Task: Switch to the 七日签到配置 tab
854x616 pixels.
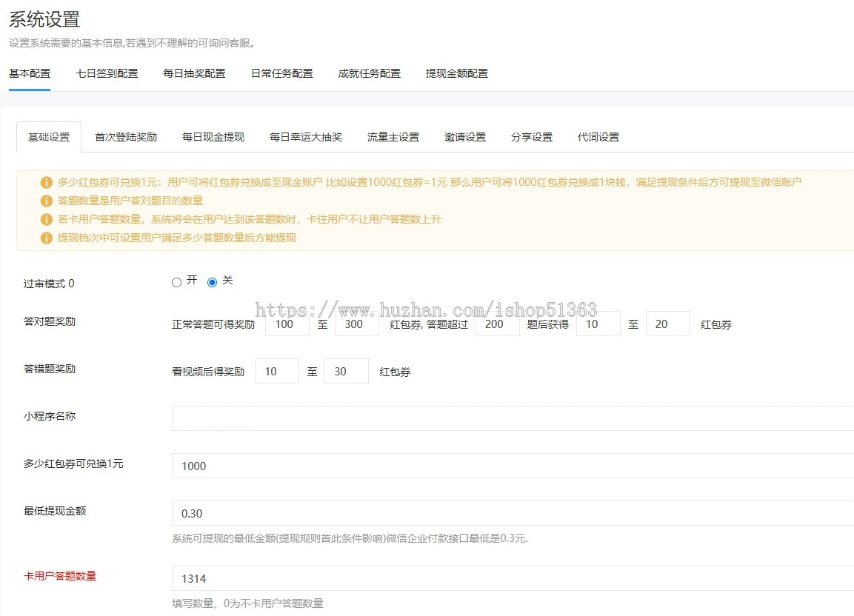Action: (107, 73)
